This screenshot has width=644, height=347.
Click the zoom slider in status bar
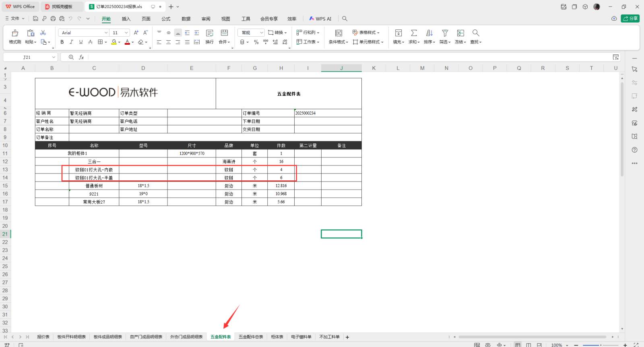click(x=600, y=345)
